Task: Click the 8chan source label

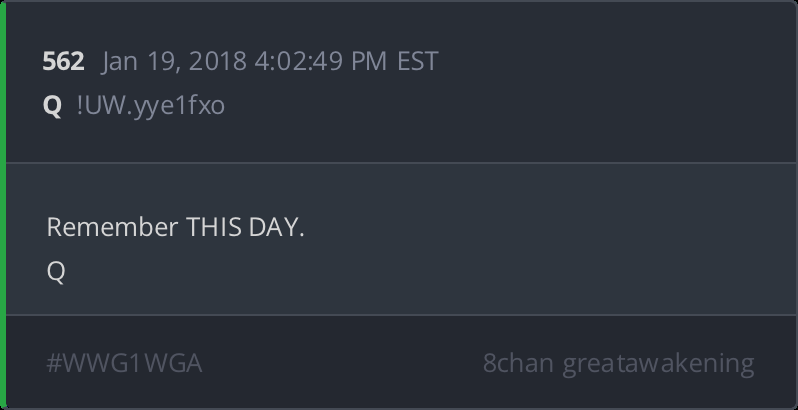Action: tap(518, 363)
